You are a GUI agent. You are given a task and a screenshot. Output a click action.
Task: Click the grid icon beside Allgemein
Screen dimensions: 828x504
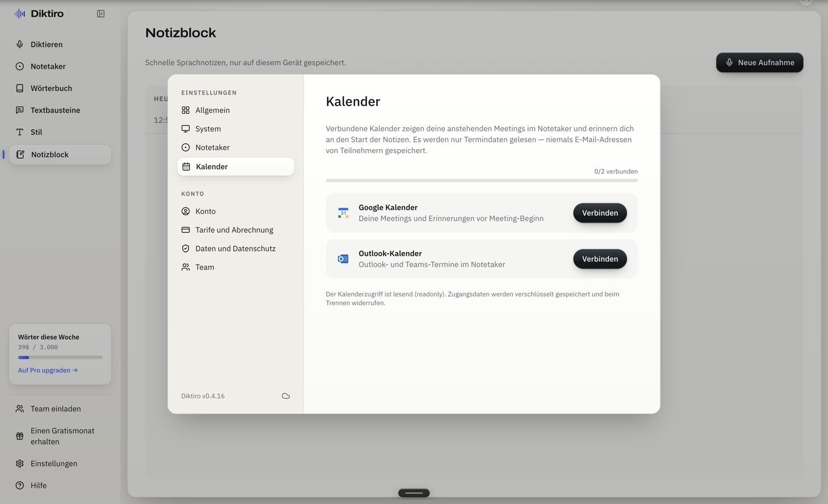coord(186,110)
